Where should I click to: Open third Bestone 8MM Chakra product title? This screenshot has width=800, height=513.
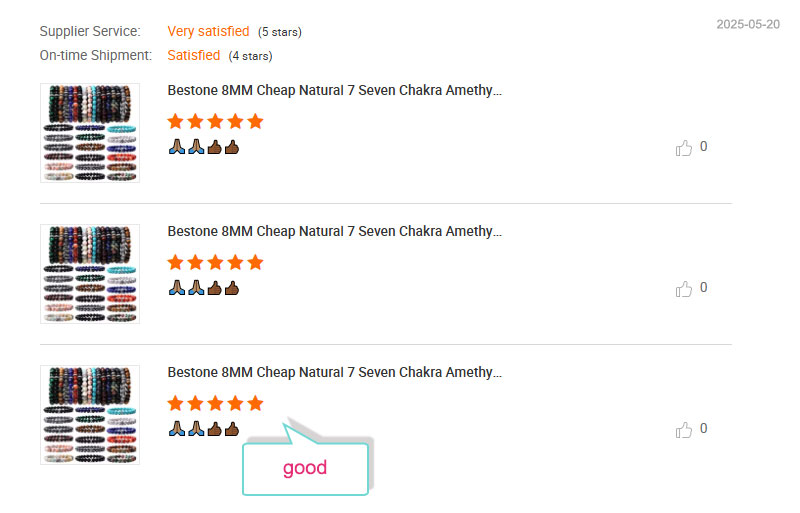[x=335, y=372]
